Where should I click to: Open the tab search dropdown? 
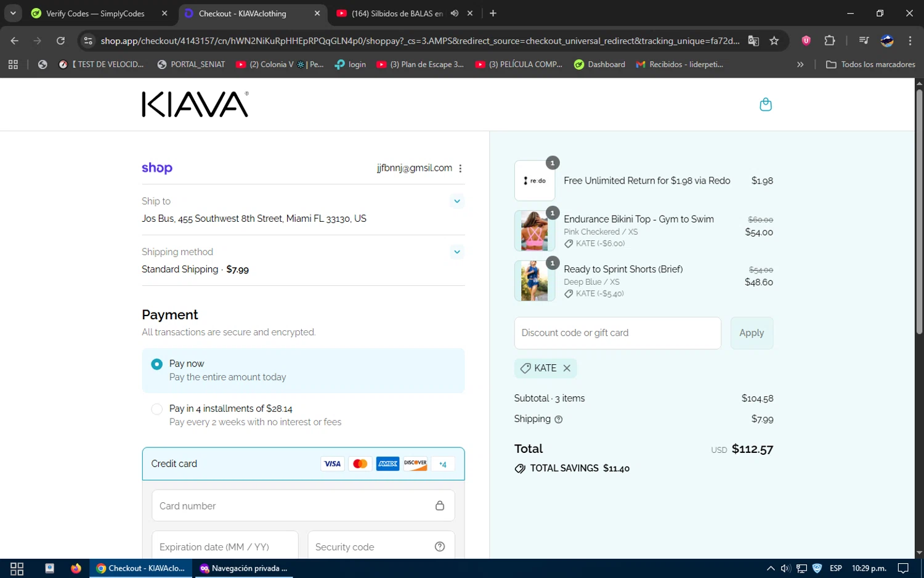click(13, 14)
